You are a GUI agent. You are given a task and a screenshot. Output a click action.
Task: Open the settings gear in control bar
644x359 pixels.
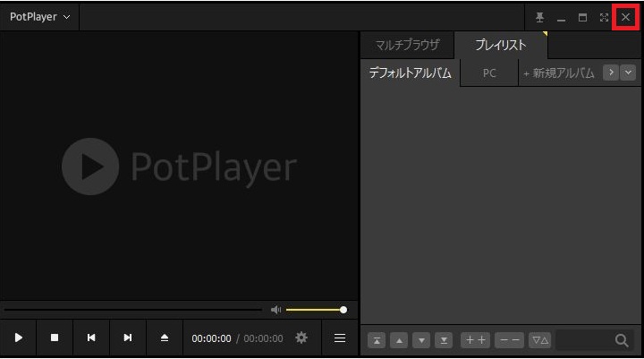pyautogui.click(x=301, y=338)
